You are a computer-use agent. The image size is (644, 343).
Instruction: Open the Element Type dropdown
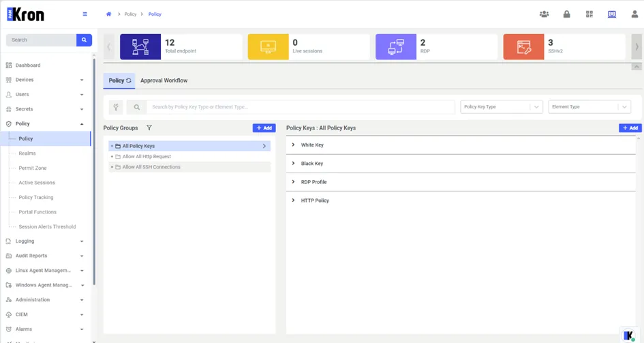589,107
